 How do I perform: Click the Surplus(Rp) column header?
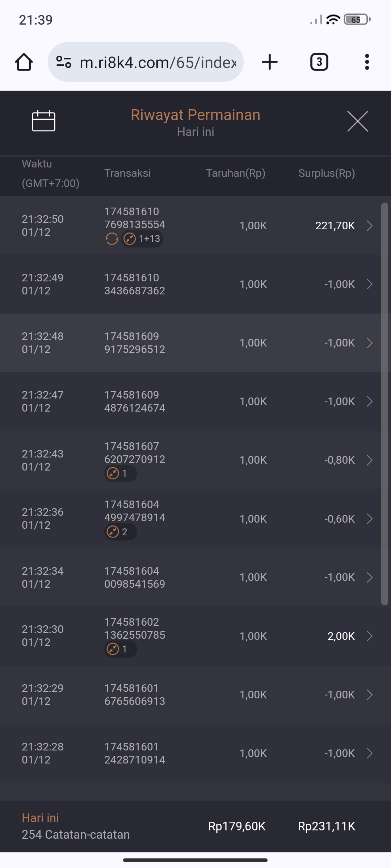pos(327,173)
